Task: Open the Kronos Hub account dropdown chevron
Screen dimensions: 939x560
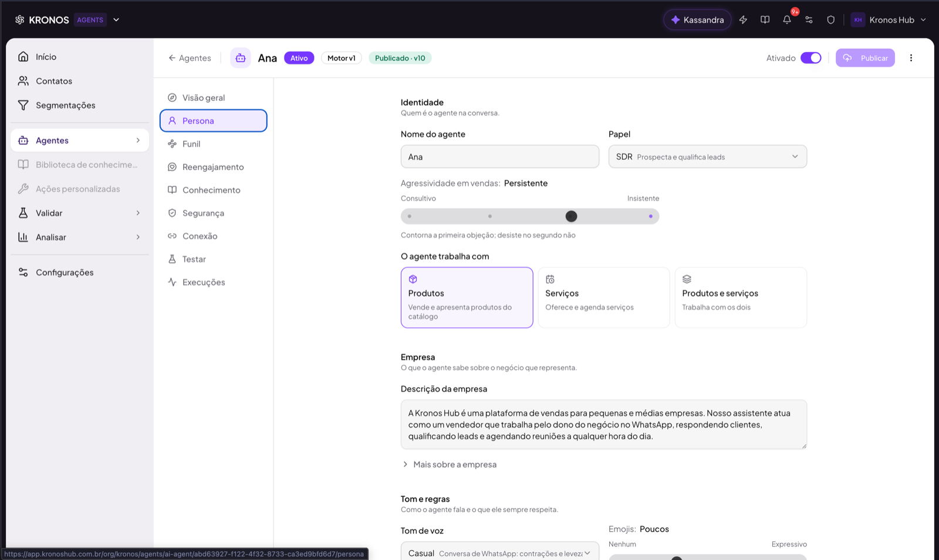Action: click(x=923, y=20)
